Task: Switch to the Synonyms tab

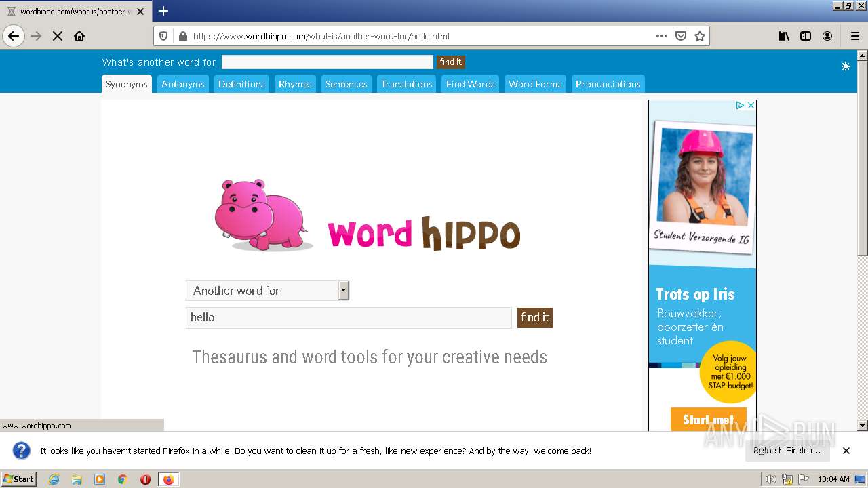Action: pos(126,84)
